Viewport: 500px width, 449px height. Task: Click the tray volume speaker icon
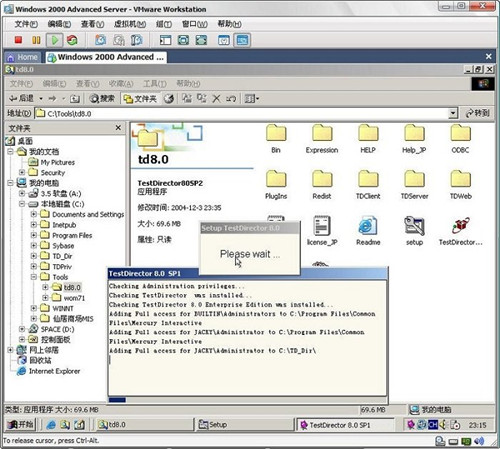[443, 424]
